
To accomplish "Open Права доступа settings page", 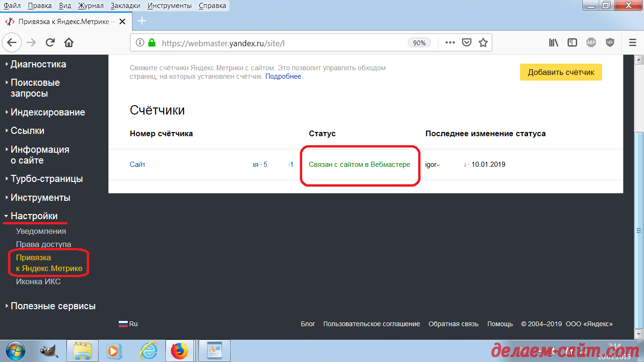I will click(43, 244).
